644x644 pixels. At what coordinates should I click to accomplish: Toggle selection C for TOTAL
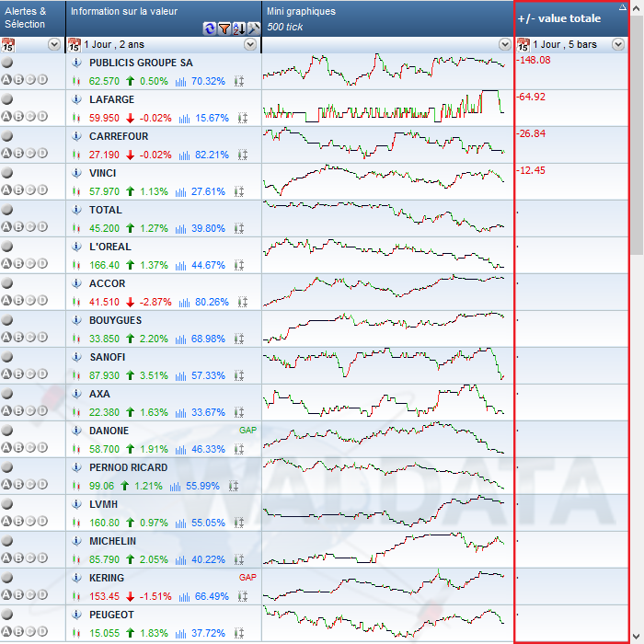click(x=30, y=226)
